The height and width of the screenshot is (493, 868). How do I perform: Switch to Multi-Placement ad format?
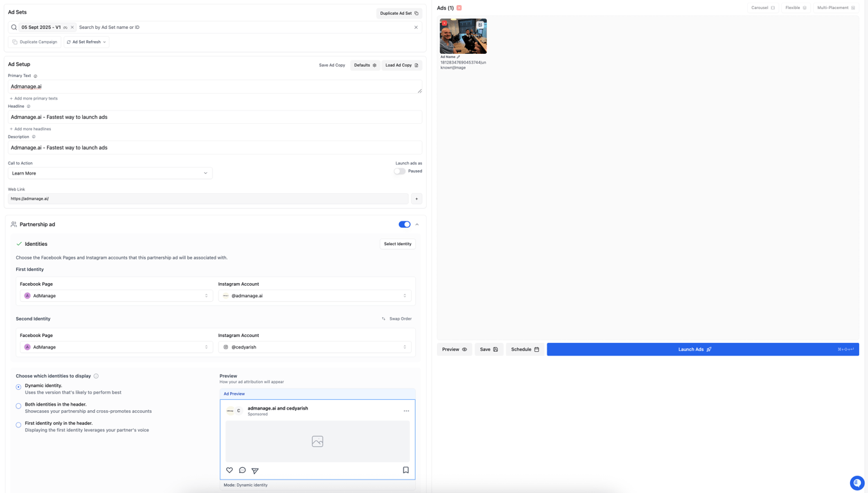click(836, 8)
